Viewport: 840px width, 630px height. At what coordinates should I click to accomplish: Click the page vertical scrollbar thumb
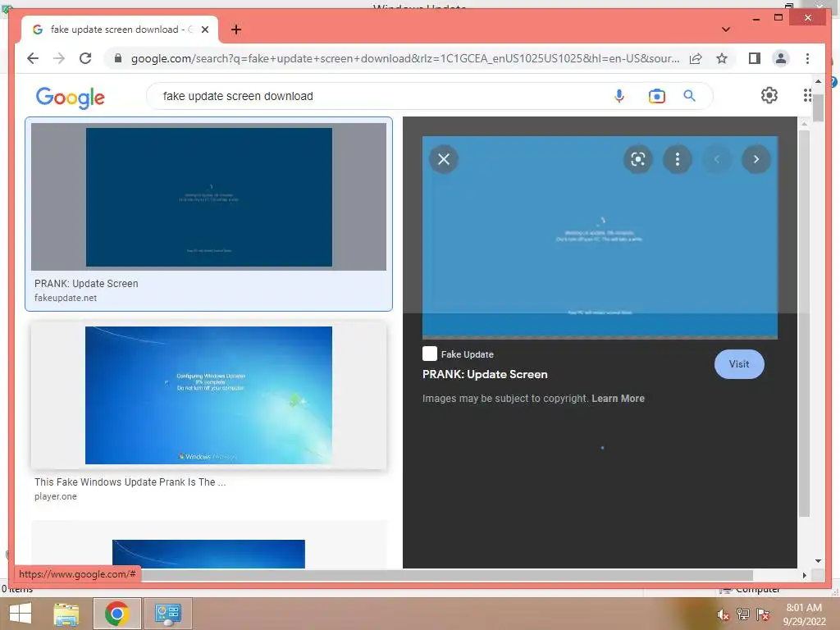pyautogui.click(x=818, y=107)
